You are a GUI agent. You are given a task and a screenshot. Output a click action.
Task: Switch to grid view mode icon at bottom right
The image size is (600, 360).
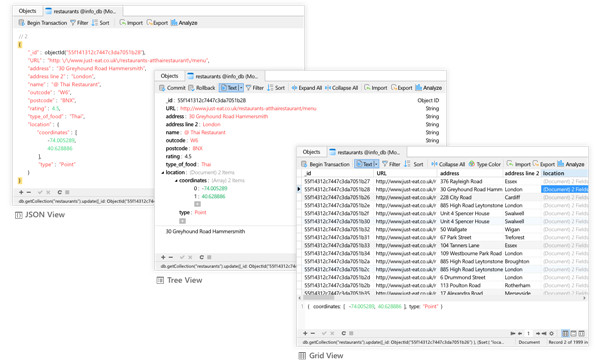(566, 333)
